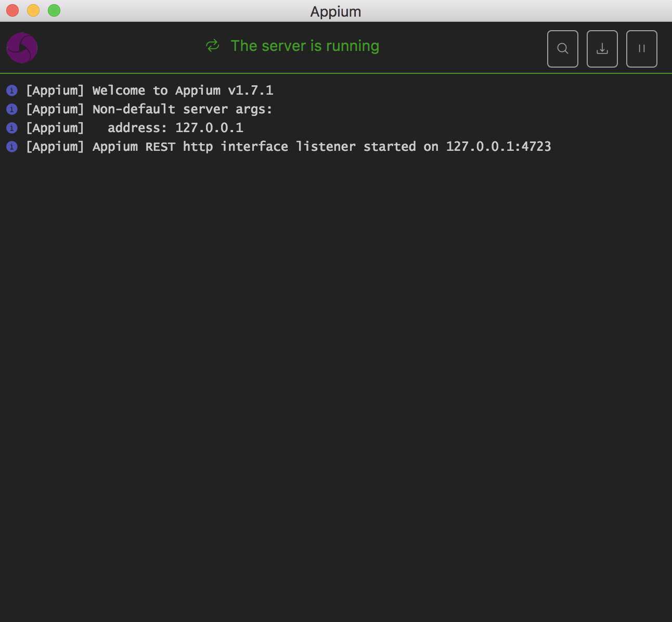The image size is (672, 622).
Task: Pause the running Appium server
Action: click(642, 49)
